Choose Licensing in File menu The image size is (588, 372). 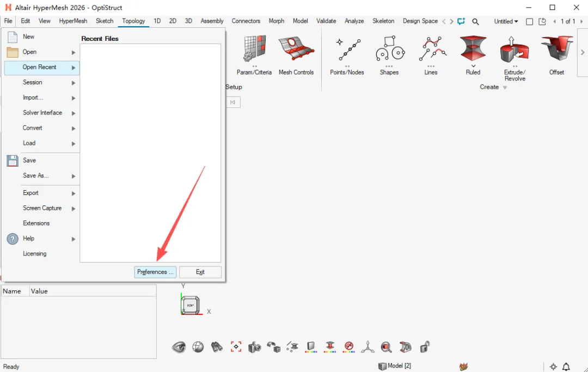(34, 253)
